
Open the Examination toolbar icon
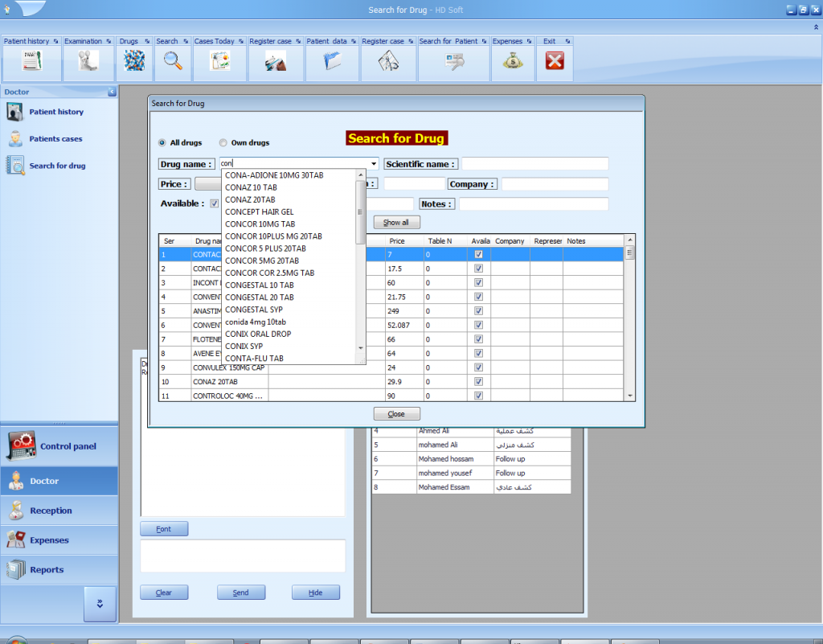pyautogui.click(x=88, y=61)
